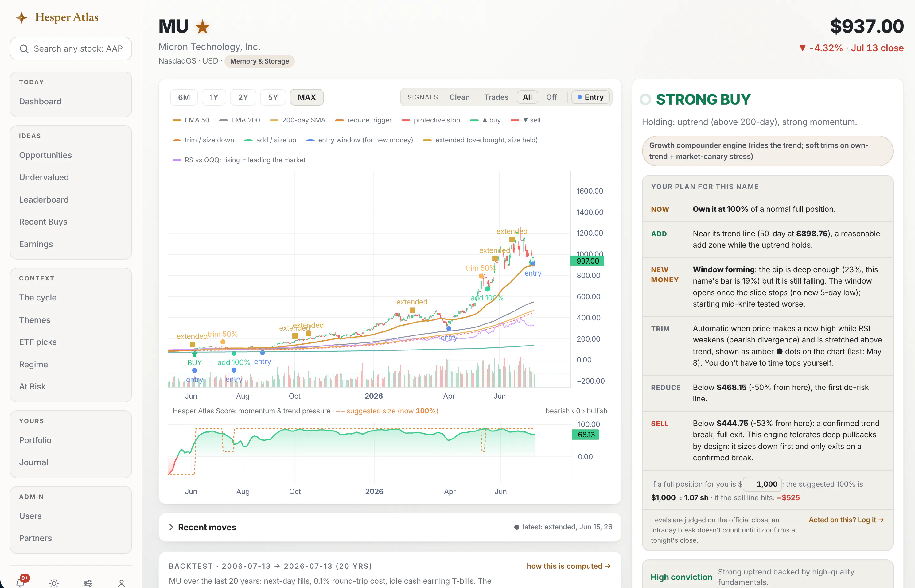
Task: Click protective stop legend swatch
Action: coord(406,120)
